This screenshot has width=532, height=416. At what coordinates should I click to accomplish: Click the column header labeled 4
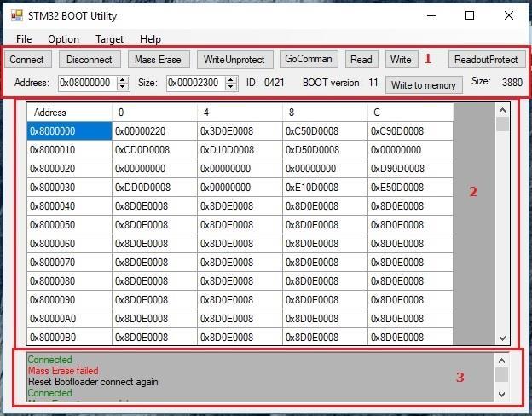(240, 113)
